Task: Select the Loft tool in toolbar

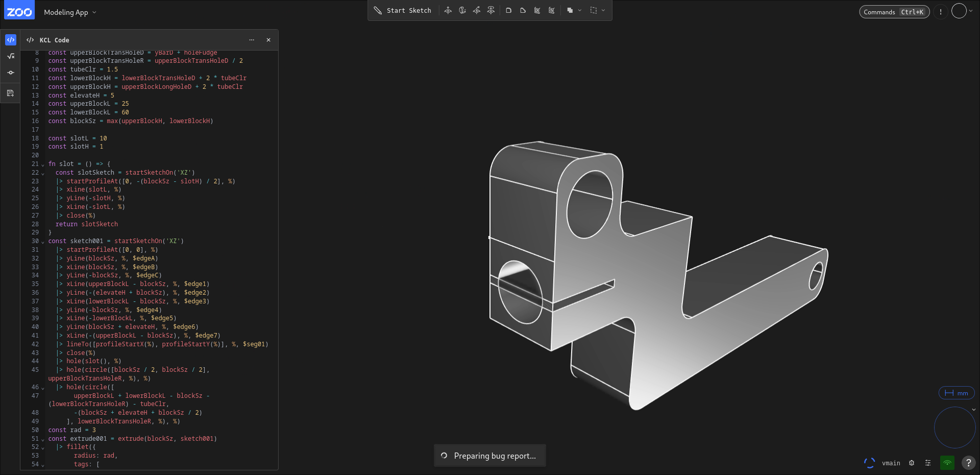Action: pos(491,10)
